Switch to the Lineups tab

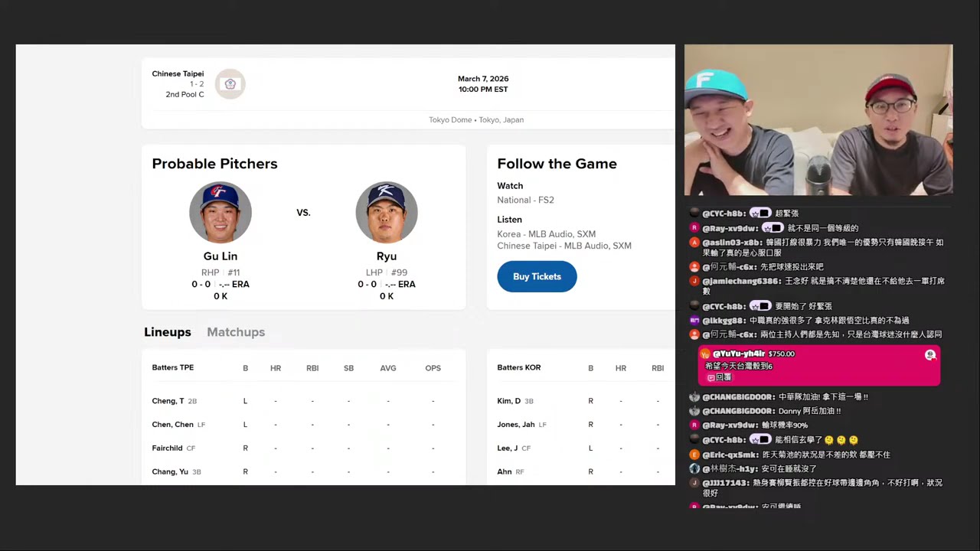coord(168,331)
